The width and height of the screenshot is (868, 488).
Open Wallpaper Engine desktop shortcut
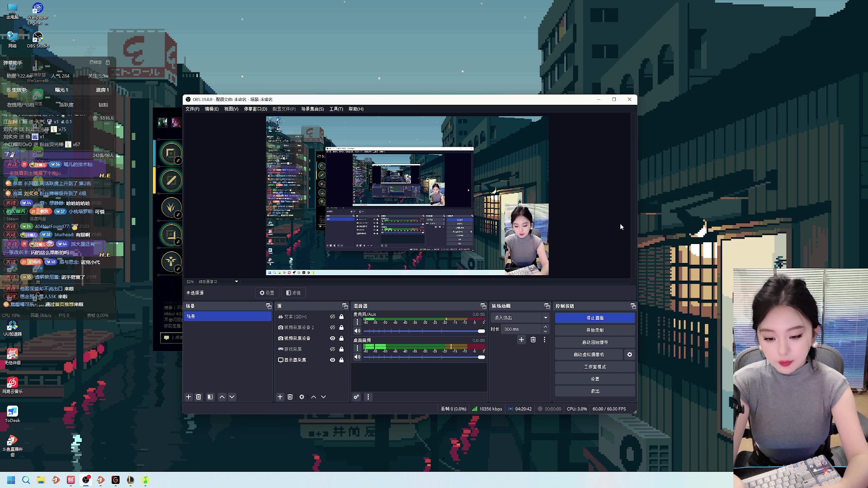38,14
